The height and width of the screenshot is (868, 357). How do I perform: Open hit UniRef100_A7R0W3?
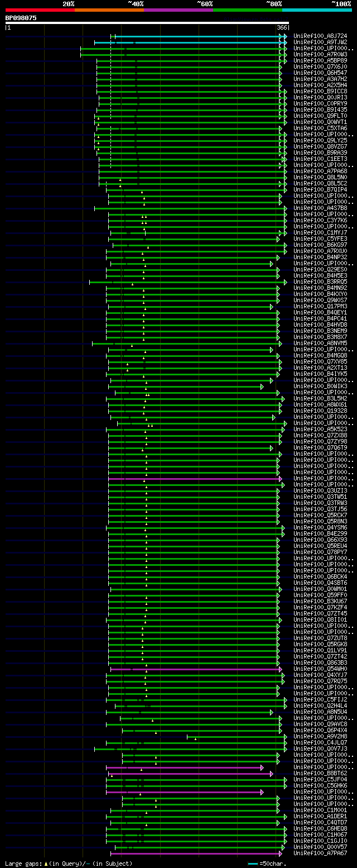point(320,55)
